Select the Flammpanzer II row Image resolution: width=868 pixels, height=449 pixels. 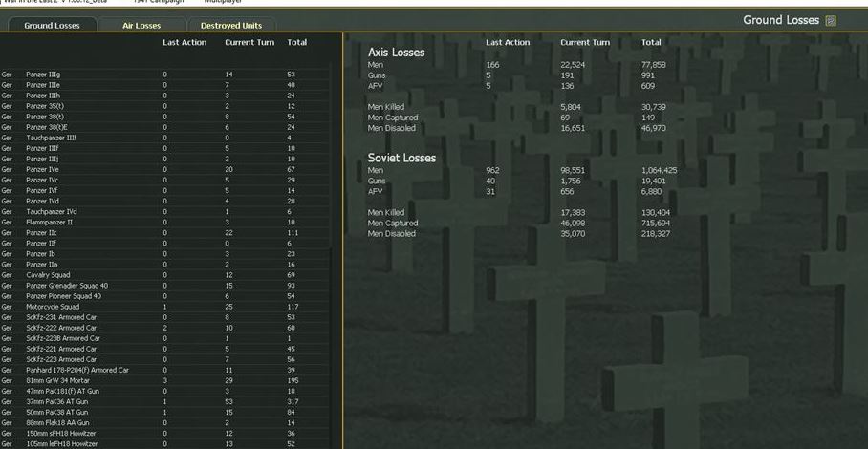[x=165, y=223]
